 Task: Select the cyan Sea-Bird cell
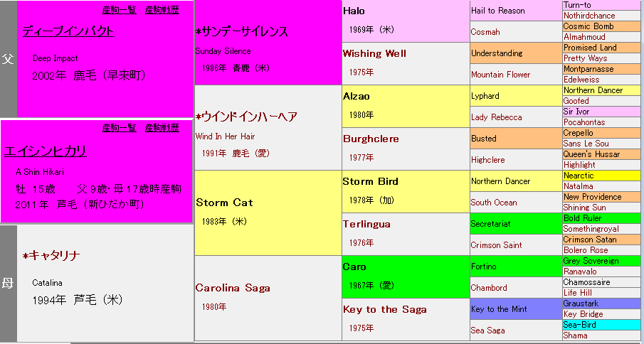pyautogui.click(x=581, y=325)
